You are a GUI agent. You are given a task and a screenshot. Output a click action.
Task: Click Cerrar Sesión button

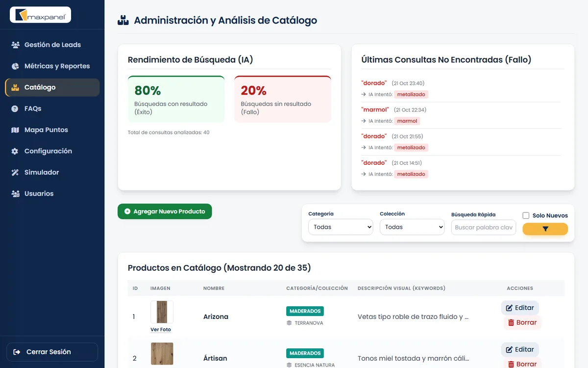(52, 352)
